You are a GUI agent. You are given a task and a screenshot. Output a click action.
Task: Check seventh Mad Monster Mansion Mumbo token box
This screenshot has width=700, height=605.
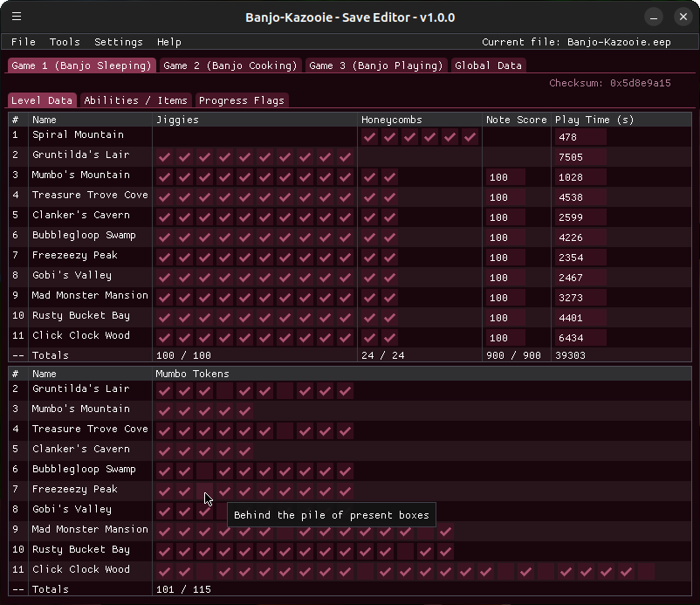285,532
